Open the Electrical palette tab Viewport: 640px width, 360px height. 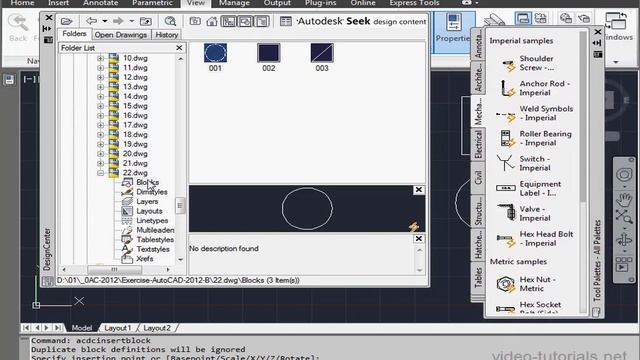(478, 144)
